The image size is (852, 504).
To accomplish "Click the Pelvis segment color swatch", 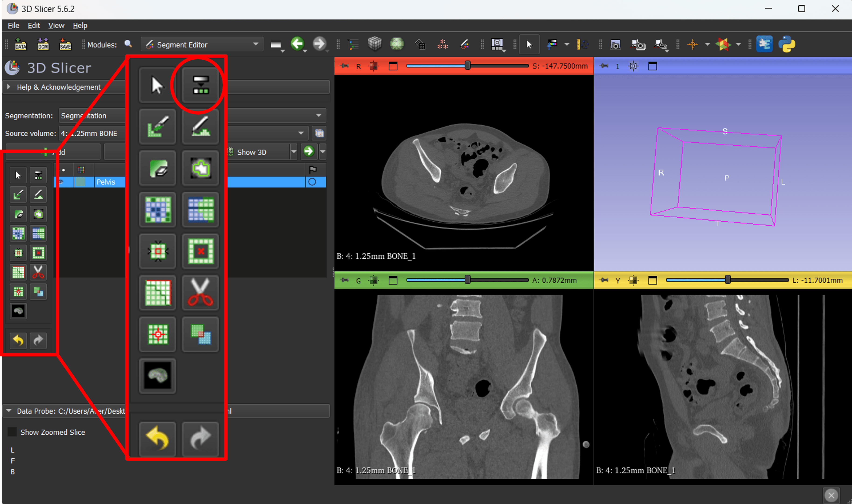I will 80,182.
